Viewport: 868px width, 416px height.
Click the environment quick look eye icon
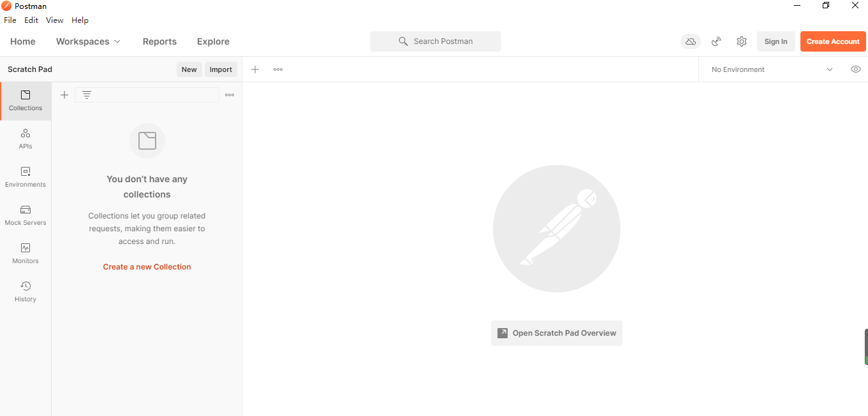[856, 69]
